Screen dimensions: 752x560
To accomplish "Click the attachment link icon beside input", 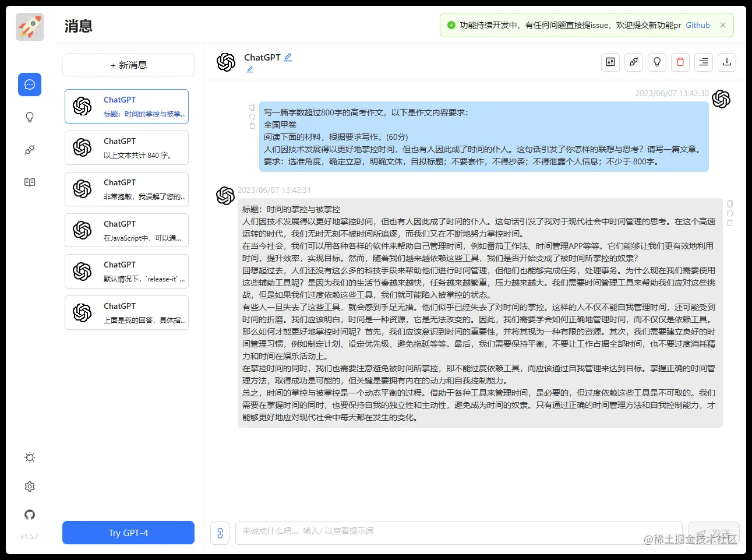I will click(x=220, y=533).
